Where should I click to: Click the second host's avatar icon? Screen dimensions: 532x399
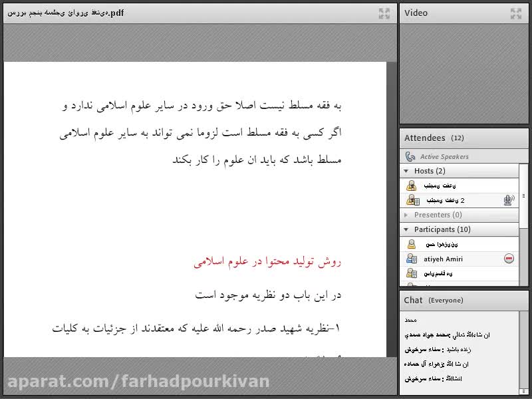coord(412,200)
